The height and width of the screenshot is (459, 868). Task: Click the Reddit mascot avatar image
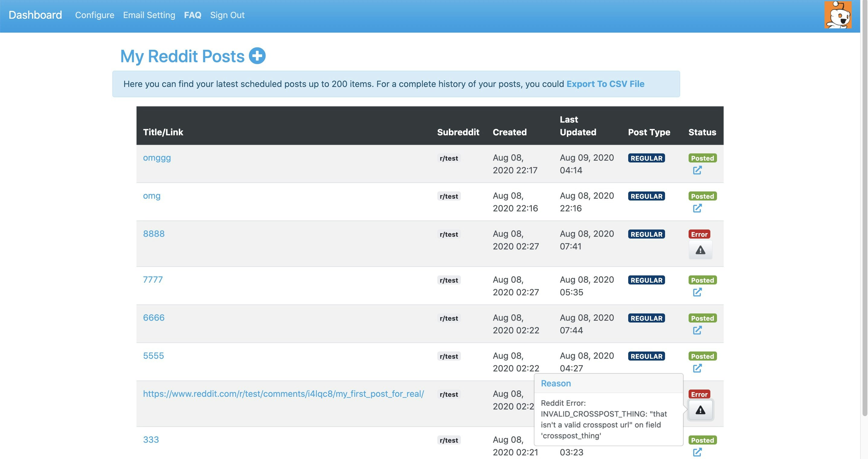click(838, 15)
